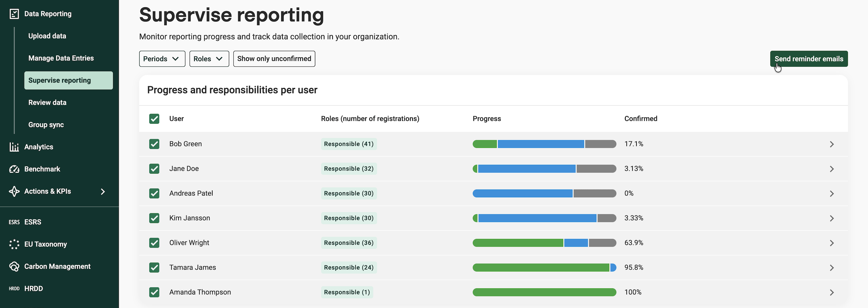The width and height of the screenshot is (868, 308).
Task: Open the Manage Data Entries page
Action: pyautogui.click(x=61, y=58)
